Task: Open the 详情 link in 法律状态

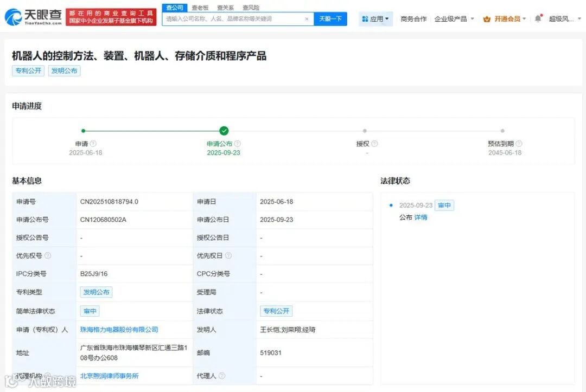Action: (x=421, y=217)
